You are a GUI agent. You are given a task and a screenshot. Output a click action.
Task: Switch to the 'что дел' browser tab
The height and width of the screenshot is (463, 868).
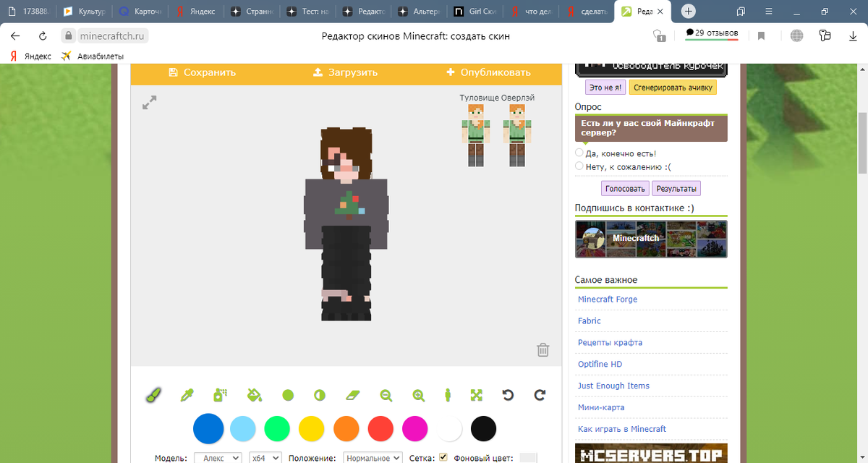coord(531,12)
